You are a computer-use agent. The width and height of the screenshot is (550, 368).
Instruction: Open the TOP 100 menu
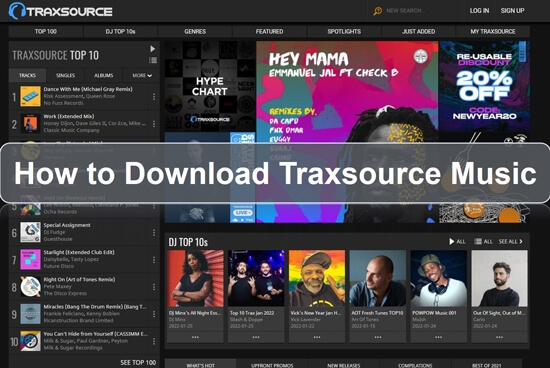tap(46, 31)
